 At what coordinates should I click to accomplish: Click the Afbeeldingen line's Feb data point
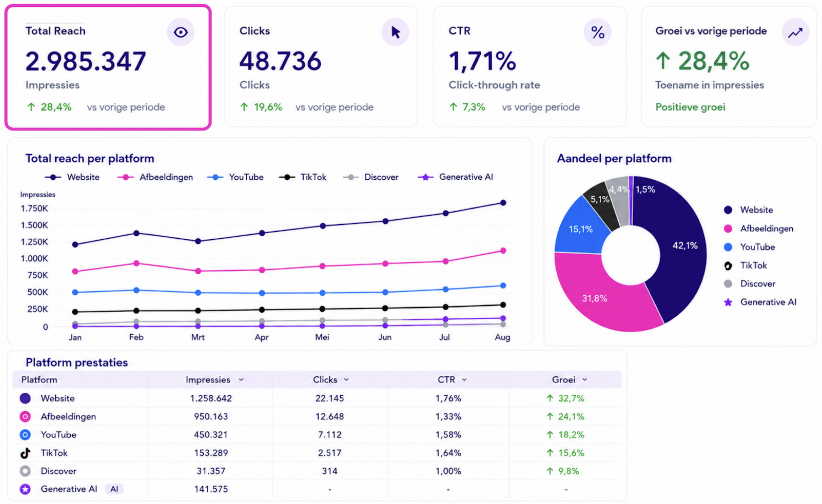coord(136,263)
